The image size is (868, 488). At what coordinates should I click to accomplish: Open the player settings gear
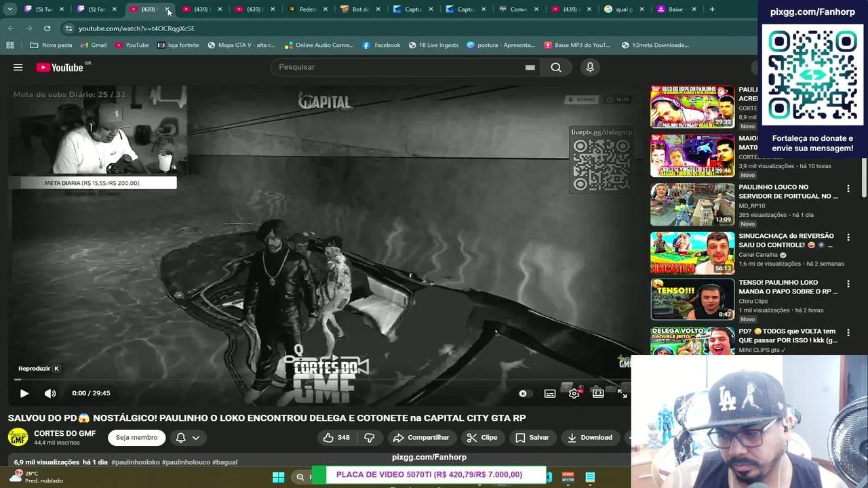click(574, 393)
